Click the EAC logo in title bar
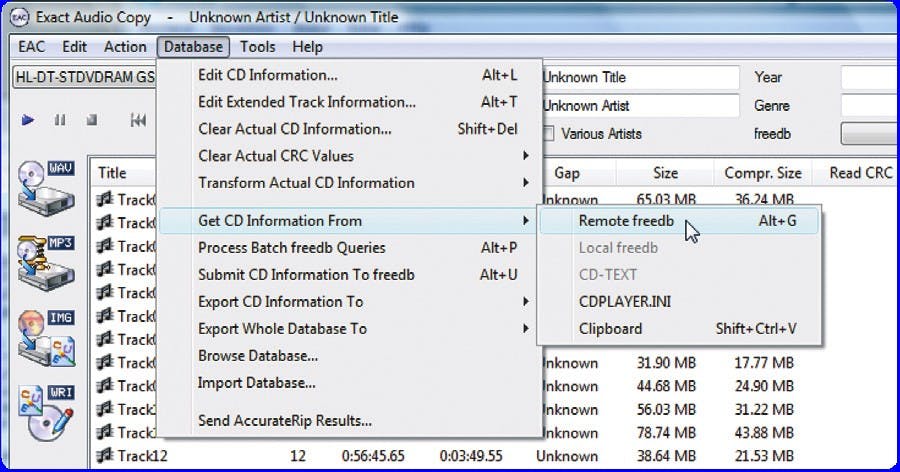Image resolution: width=900 pixels, height=472 pixels. pos(20,17)
